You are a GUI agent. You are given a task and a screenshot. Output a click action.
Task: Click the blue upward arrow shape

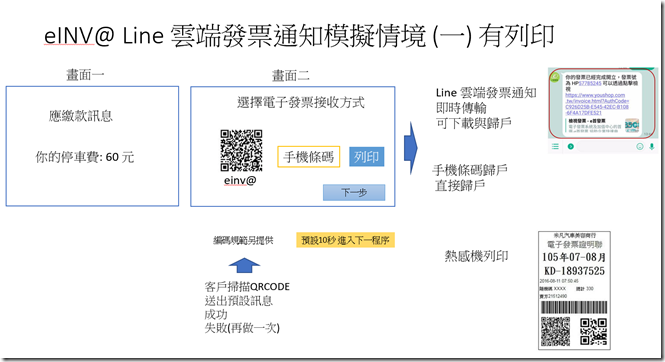pyautogui.click(x=244, y=265)
